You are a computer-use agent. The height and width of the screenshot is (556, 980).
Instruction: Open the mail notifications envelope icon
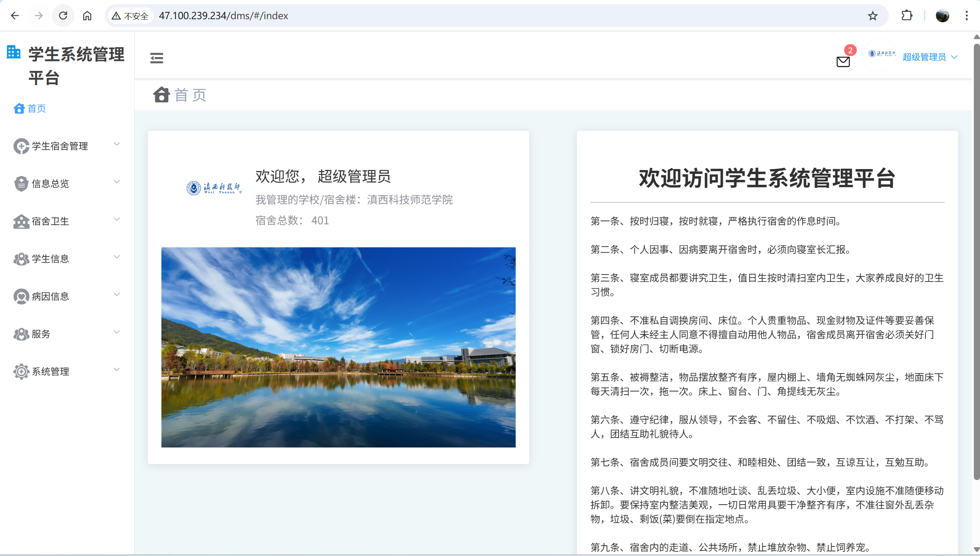[x=843, y=61]
